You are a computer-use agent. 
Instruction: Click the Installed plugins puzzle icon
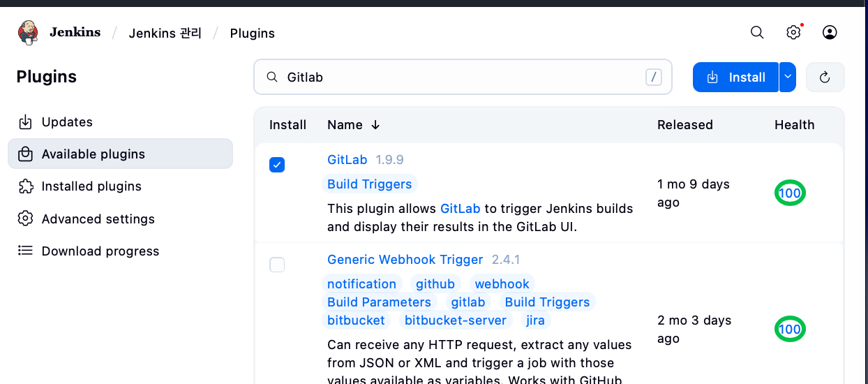[x=25, y=186]
